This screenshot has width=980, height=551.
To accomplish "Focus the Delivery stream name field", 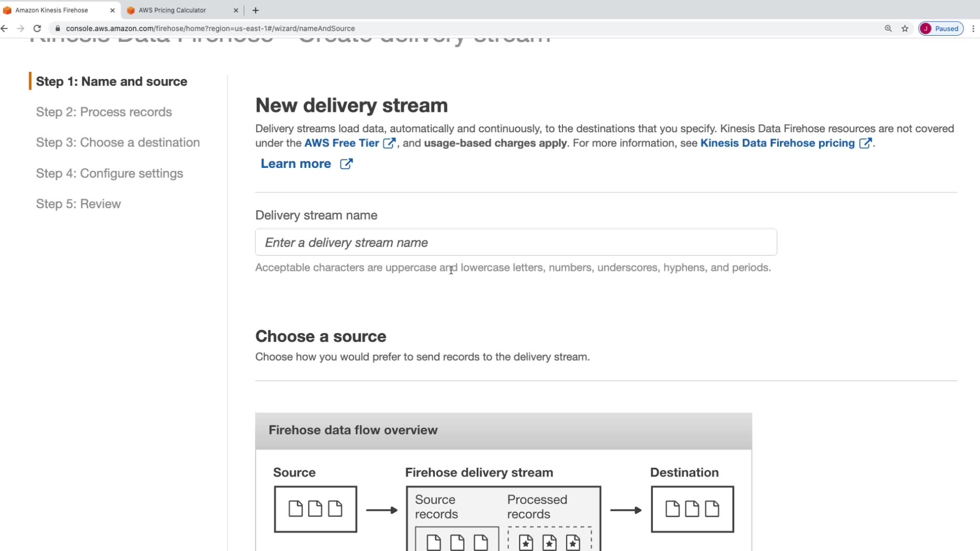I will tap(516, 242).
